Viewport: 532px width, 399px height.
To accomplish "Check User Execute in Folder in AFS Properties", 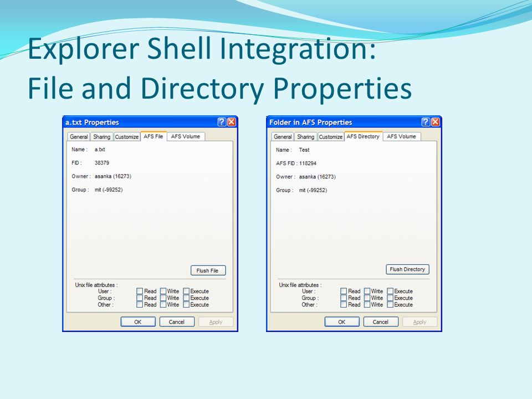I will [390, 291].
